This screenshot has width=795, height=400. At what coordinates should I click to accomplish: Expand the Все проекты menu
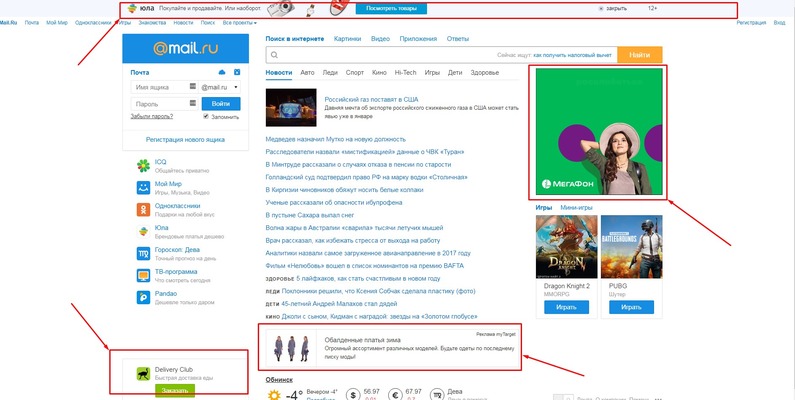tap(240, 21)
